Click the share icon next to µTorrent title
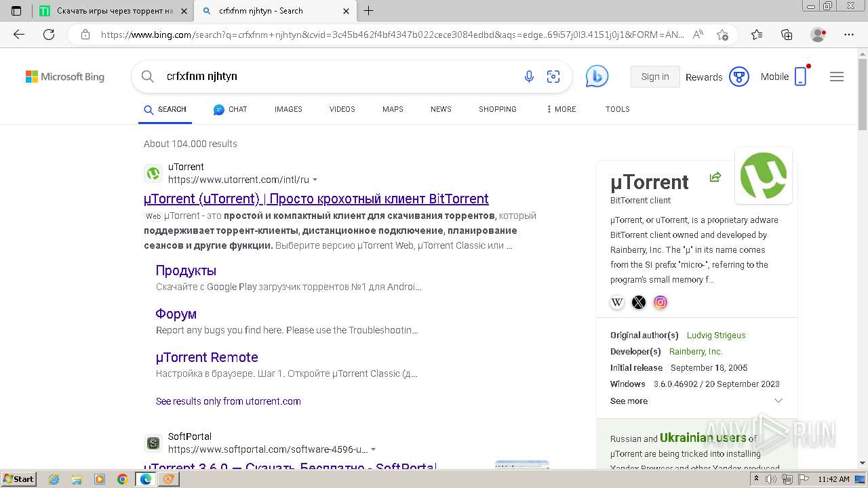Viewport: 868px width, 488px height. [x=715, y=177]
